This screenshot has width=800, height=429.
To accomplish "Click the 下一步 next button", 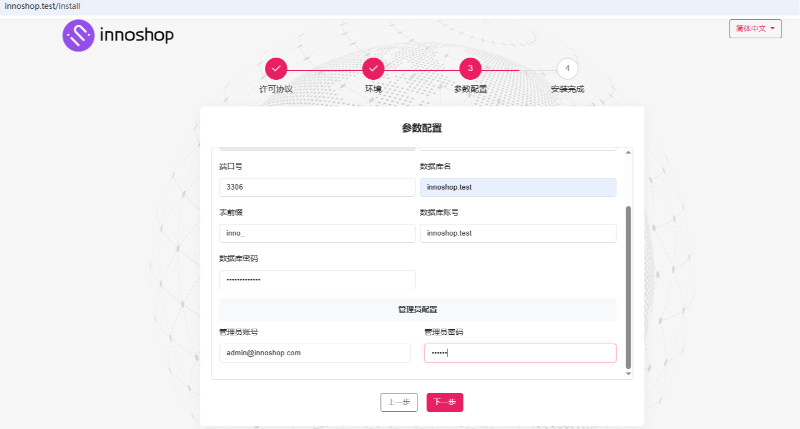I will tap(444, 402).
